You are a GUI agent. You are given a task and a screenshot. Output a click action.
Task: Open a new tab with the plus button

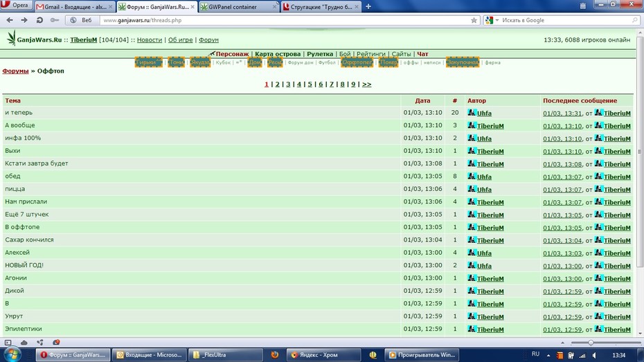pyautogui.click(x=368, y=6)
